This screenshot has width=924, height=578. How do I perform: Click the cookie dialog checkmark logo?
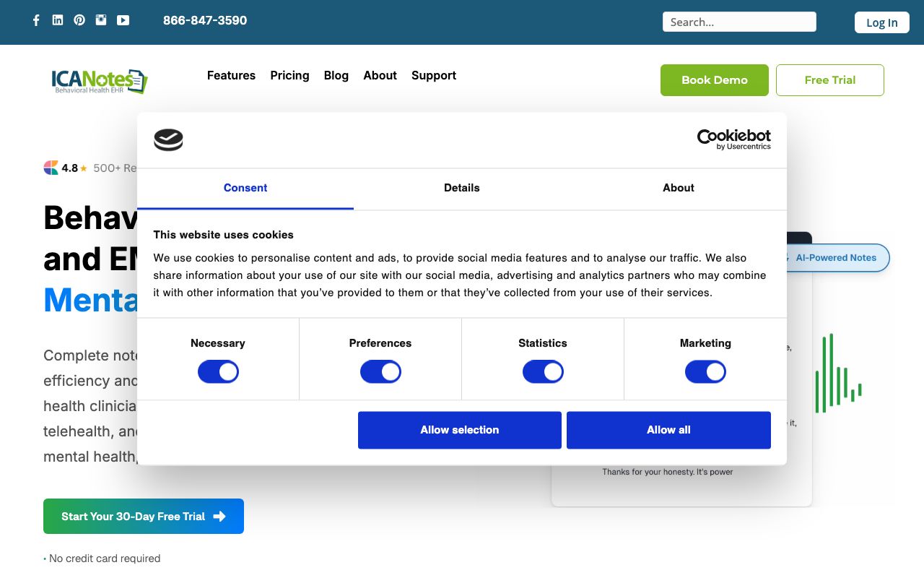click(x=168, y=139)
